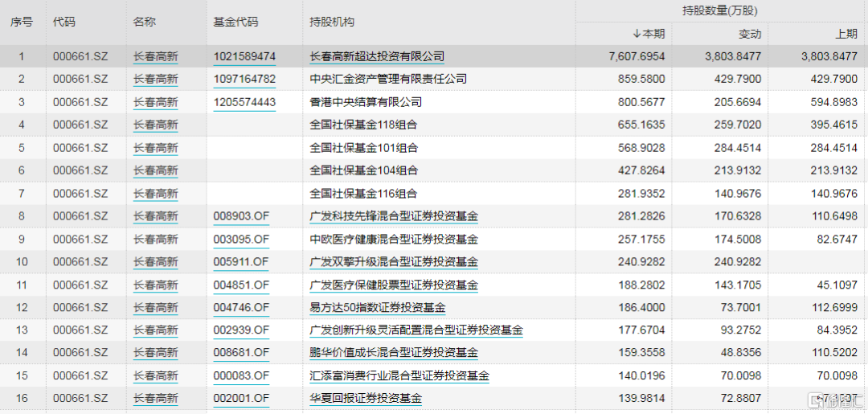Open 广发创新升级灵活配置混合型证券投资基金 link
The image size is (868, 414).
tap(416, 330)
